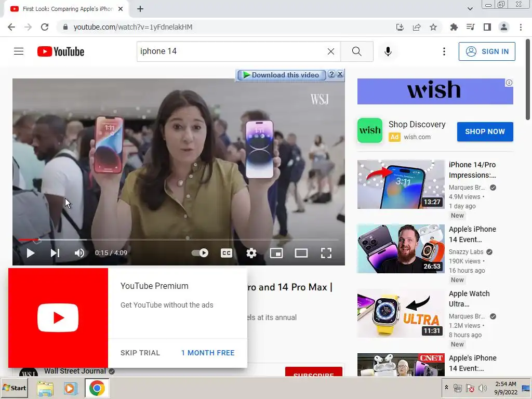The image size is (532, 399).
Task: Mute the video volume
Action: [x=79, y=253]
